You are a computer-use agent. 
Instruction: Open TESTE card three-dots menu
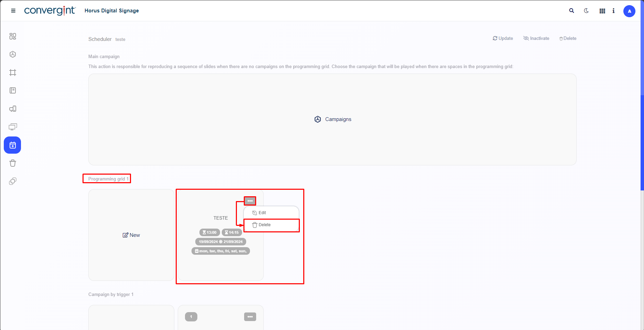pyautogui.click(x=250, y=201)
